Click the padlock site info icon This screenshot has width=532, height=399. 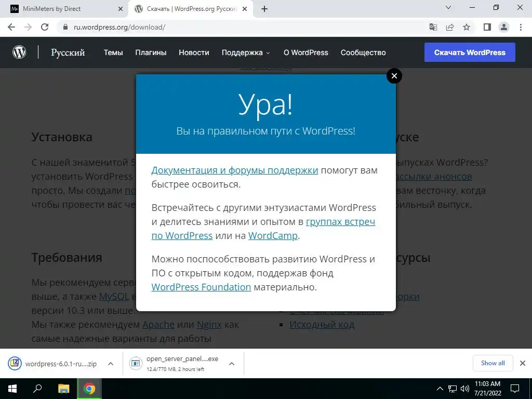point(65,27)
